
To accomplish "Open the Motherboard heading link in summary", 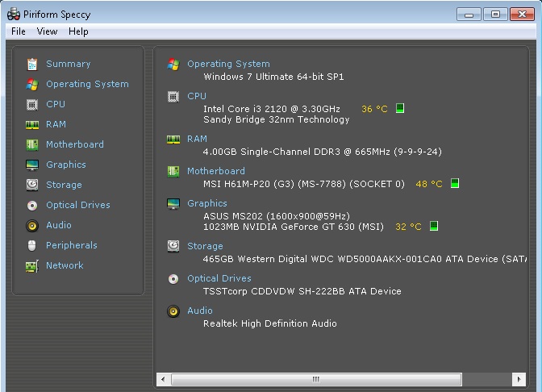I will click(216, 171).
